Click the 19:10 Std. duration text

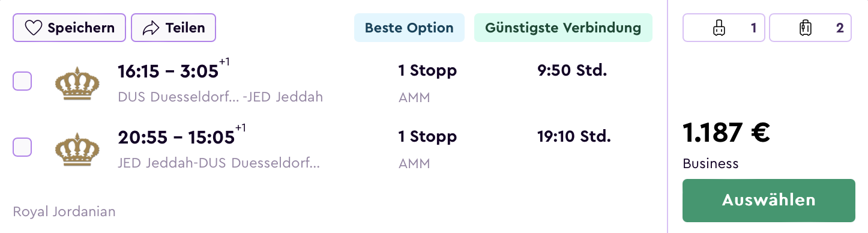coord(574,137)
